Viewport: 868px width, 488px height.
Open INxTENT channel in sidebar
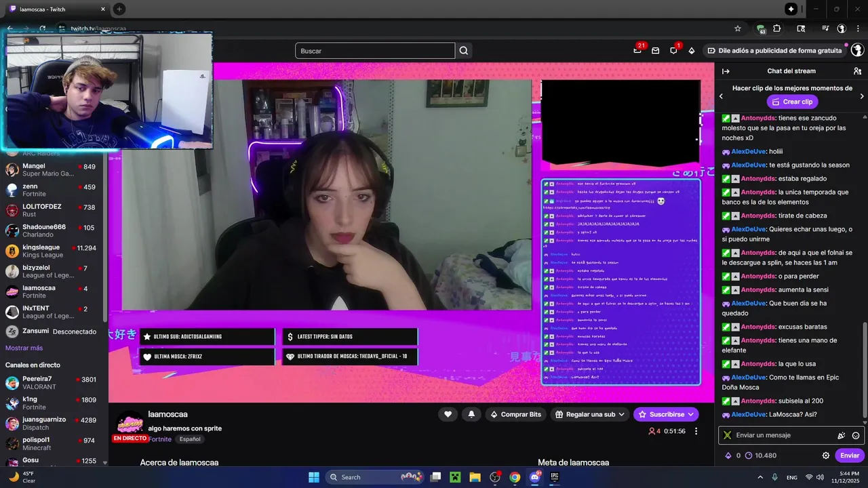click(x=53, y=312)
